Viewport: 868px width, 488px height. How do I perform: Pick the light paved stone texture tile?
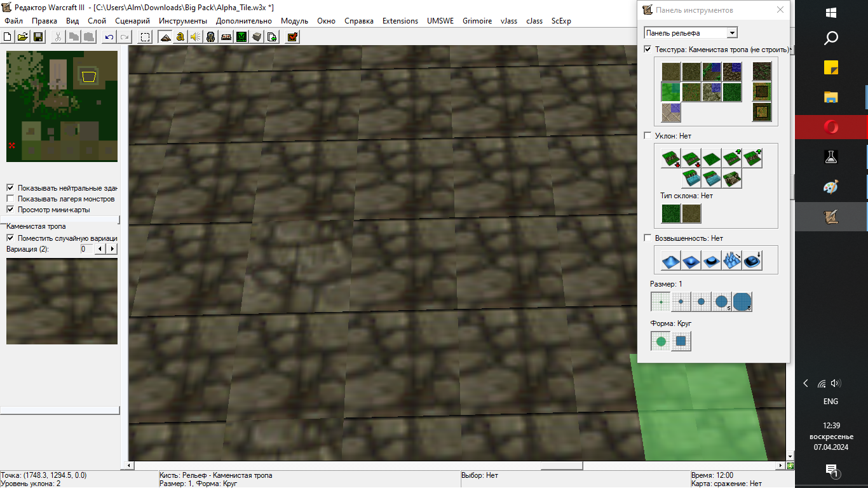(670, 112)
